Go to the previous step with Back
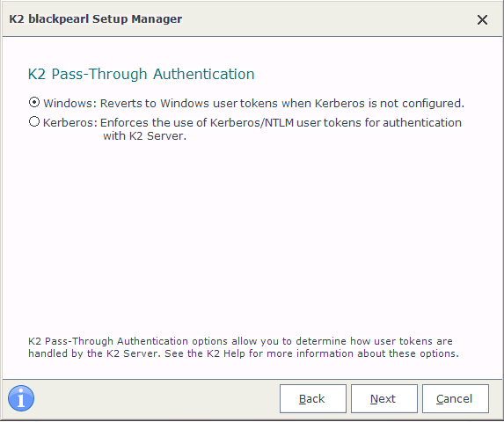 pos(313,398)
